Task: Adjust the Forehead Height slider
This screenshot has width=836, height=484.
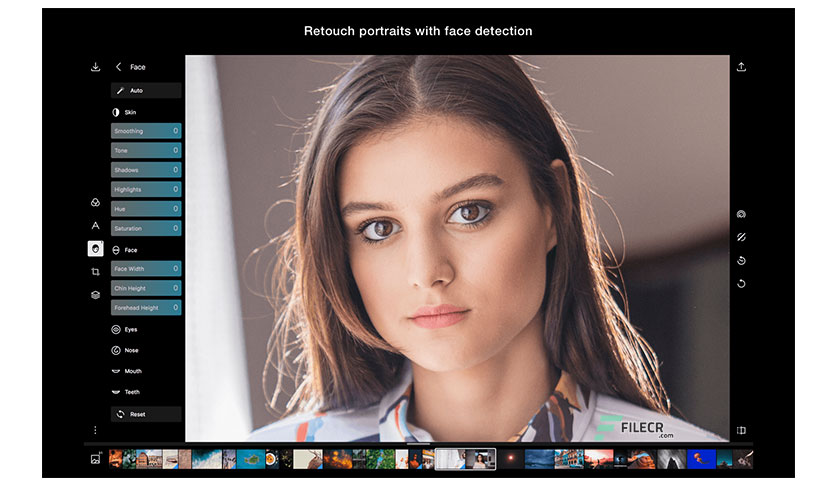Action: [146, 308]
